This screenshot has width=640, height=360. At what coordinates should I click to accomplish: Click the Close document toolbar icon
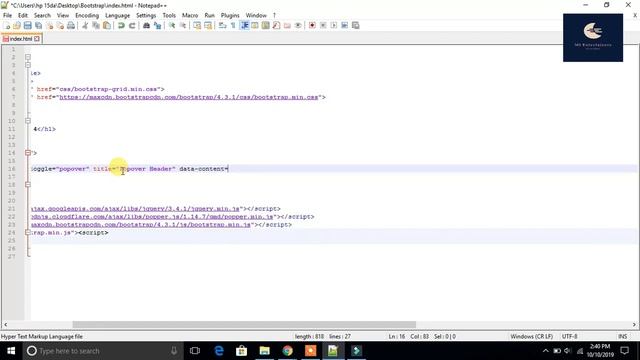(x=49, y=25)
